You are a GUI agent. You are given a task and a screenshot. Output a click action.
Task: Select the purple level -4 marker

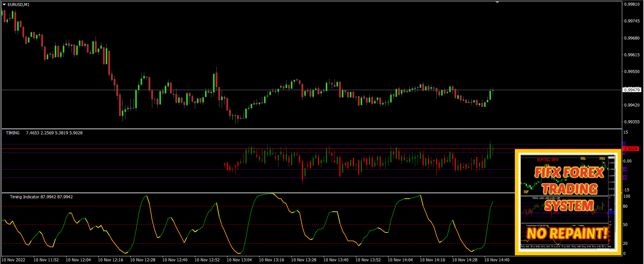(x=625, y=169)
